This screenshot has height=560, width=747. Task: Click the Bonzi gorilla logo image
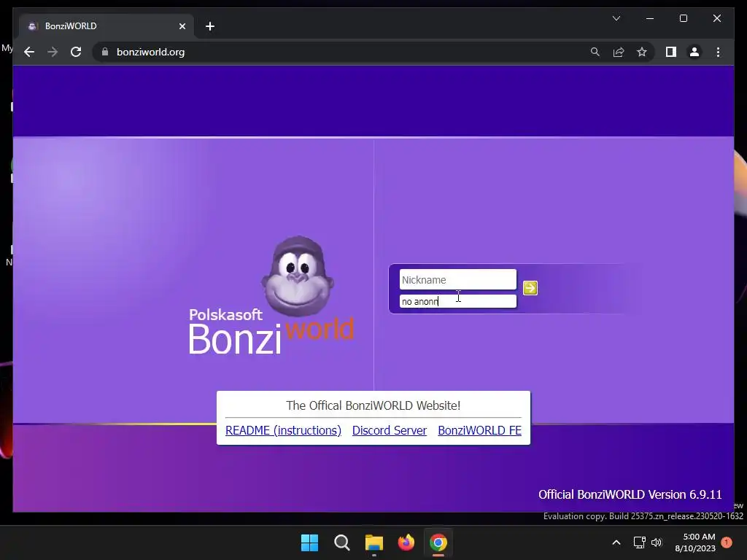click(298, 276)
